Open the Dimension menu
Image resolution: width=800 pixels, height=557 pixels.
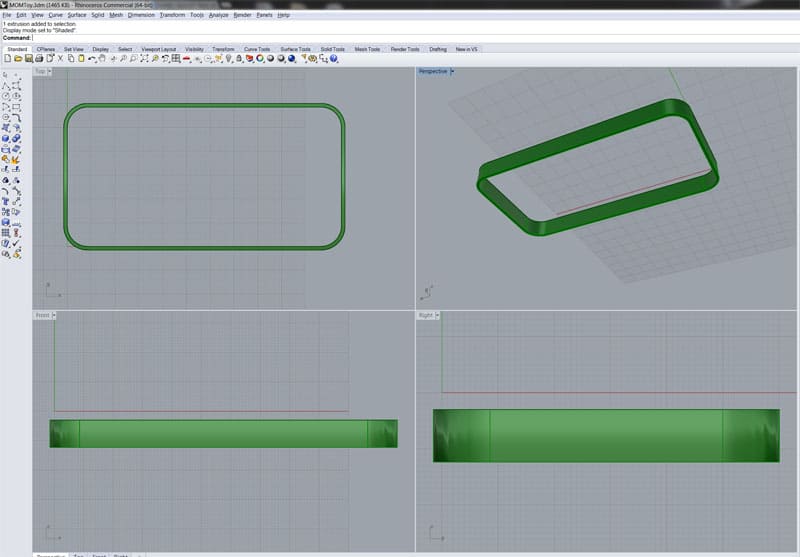point(141,15)
